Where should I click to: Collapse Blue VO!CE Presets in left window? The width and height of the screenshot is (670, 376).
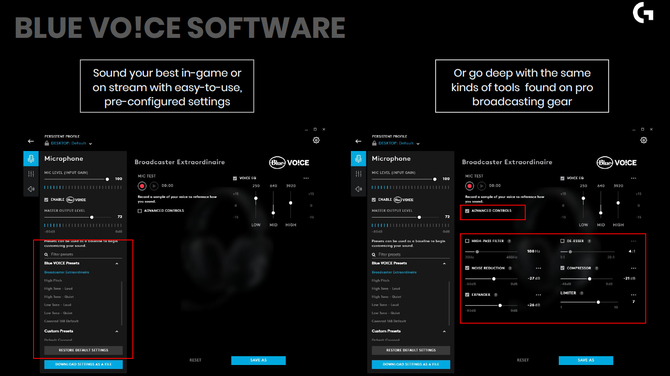pos(117,264)
